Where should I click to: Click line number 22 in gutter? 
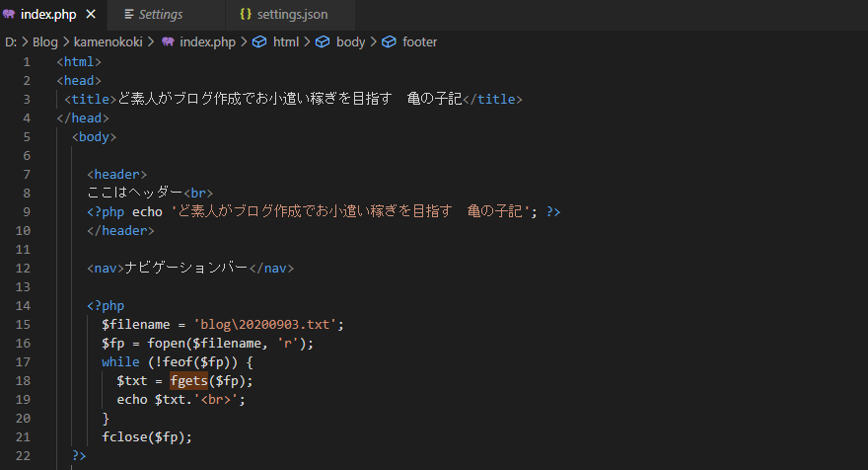[x=23, y=455]
